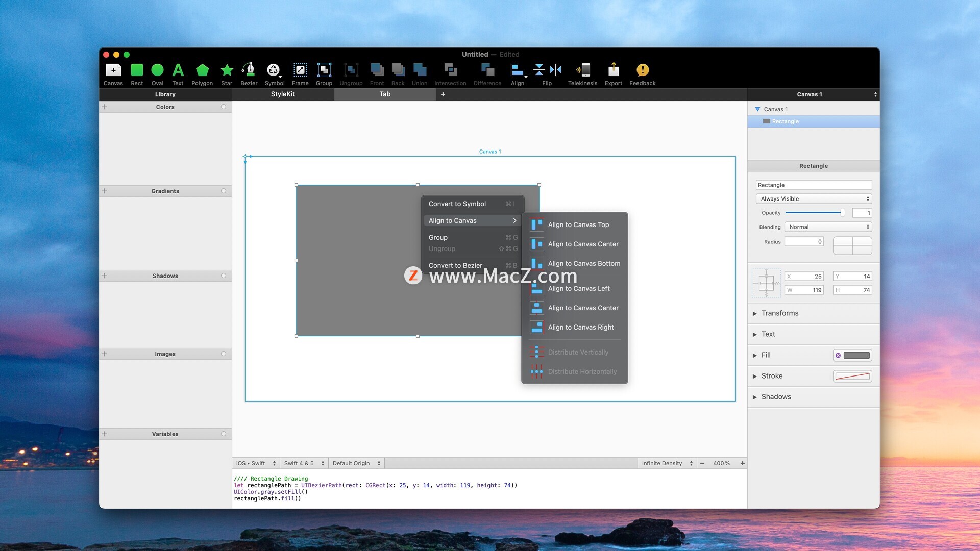980x551 pixels.
Task: Click the Radius input field
Action: click(x=804, y=242)
